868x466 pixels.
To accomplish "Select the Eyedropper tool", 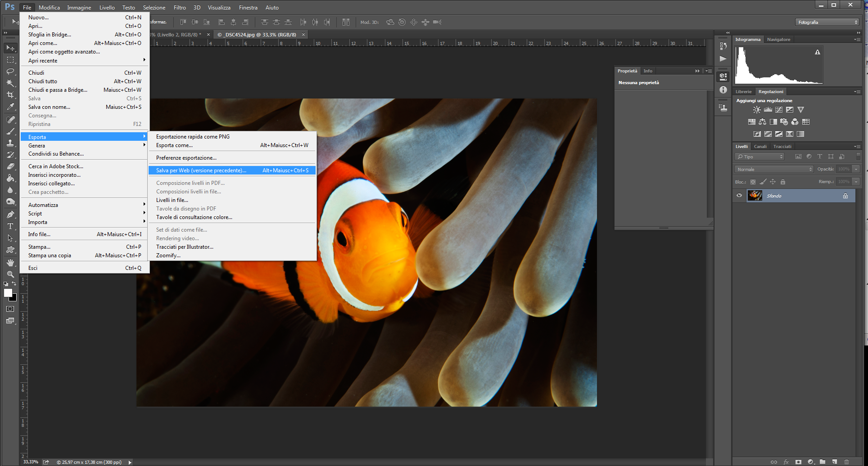I will click(x=10, y=107).
